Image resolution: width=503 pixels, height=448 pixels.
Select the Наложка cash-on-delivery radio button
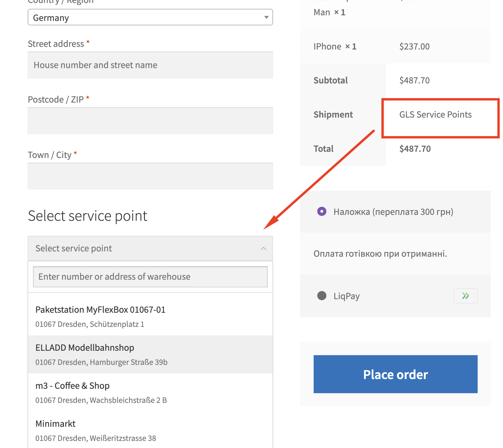click(x=322, y=211)
